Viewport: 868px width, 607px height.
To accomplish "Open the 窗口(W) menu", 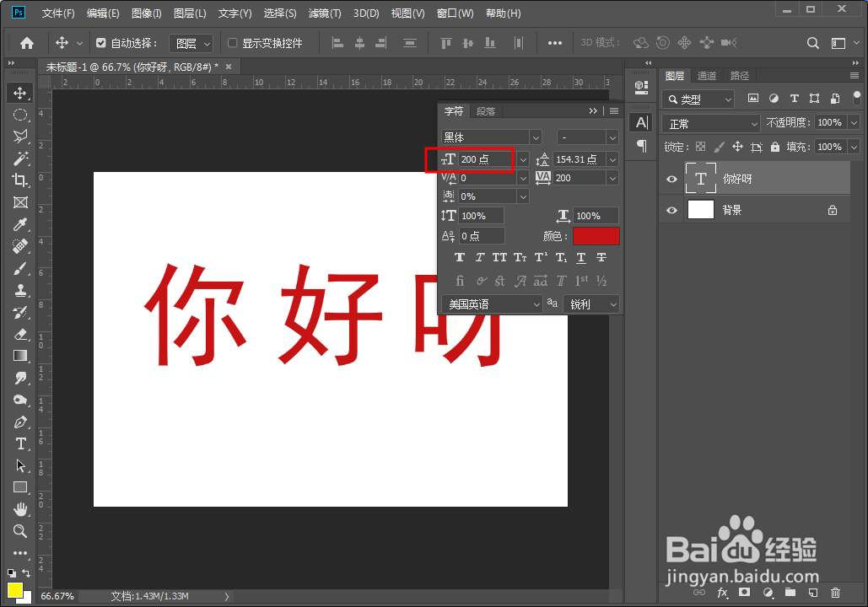I will coord(455,13).
